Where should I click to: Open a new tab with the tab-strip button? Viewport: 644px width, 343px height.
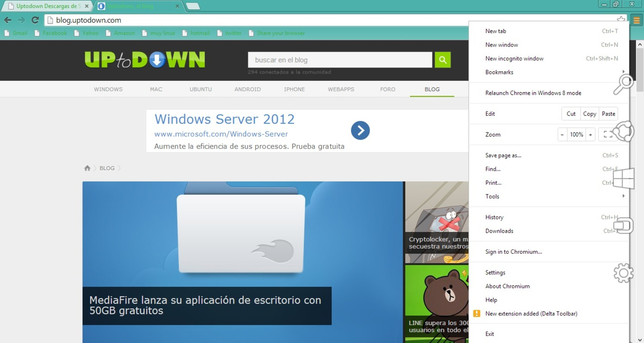tap(193, 6)
